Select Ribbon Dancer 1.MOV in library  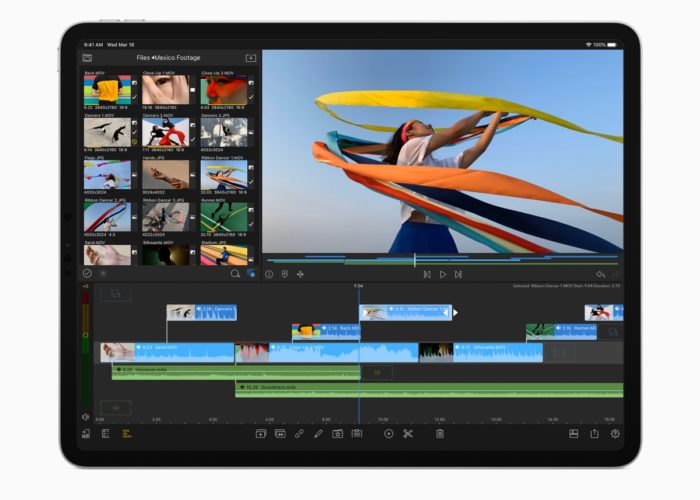coord(224,175)
